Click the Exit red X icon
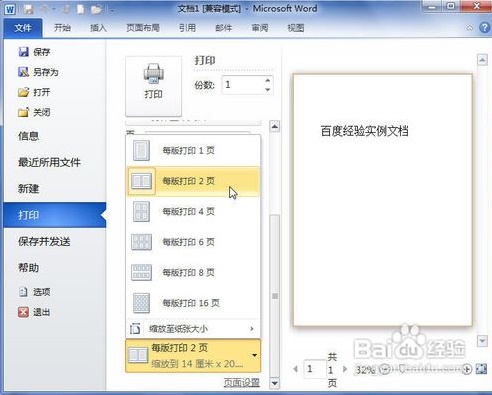The image size is (492, 395). [x=23, y=312]
